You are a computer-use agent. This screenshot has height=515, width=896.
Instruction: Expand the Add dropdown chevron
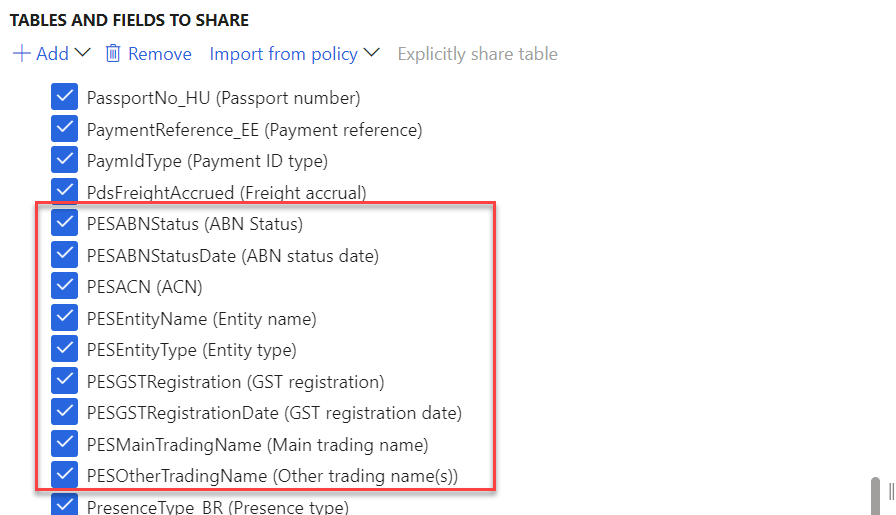83,53
